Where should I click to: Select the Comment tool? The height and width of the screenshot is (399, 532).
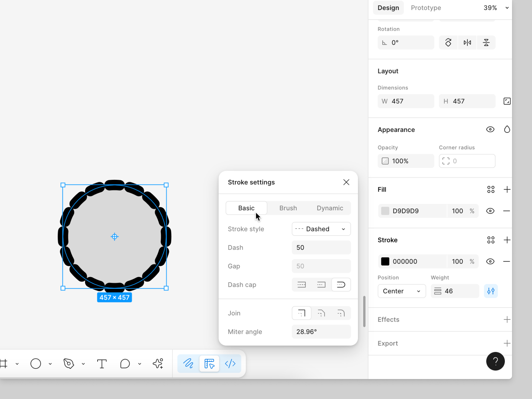(x=125, y=364)
